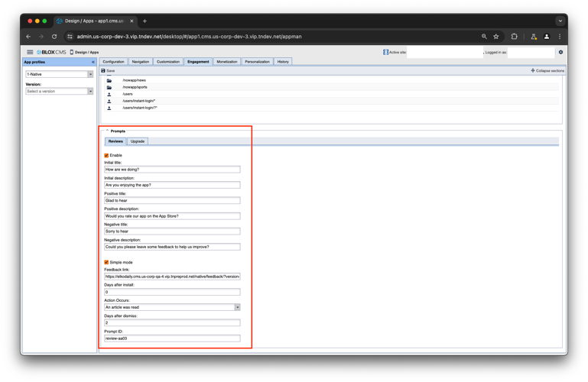This screenshot has width=588, height=382.
Task: Reload the page in browser
Action: [x=54, y=37]
